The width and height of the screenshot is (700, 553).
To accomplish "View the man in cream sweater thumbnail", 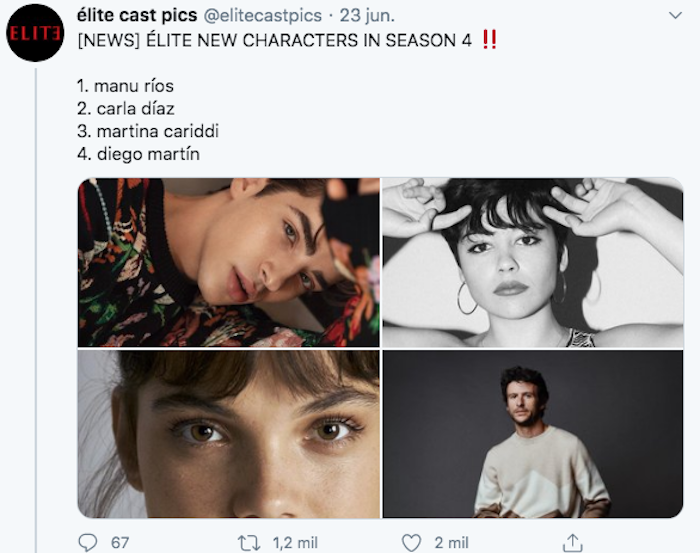I will [x=533, y=434].
